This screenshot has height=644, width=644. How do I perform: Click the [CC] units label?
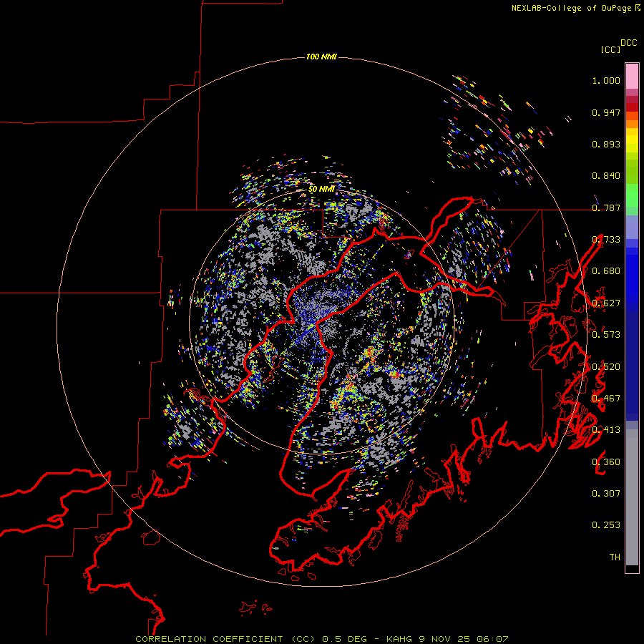pos(610,49)
